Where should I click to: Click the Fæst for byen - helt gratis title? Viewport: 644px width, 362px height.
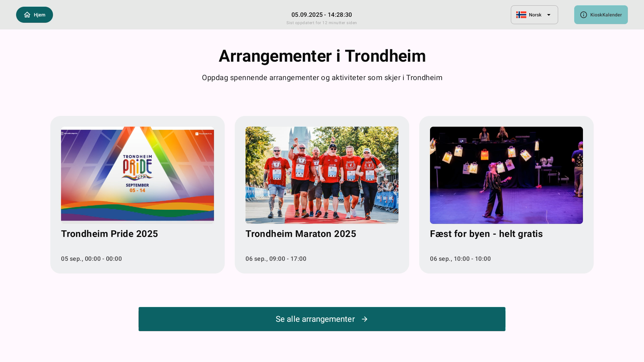(486, 234)
